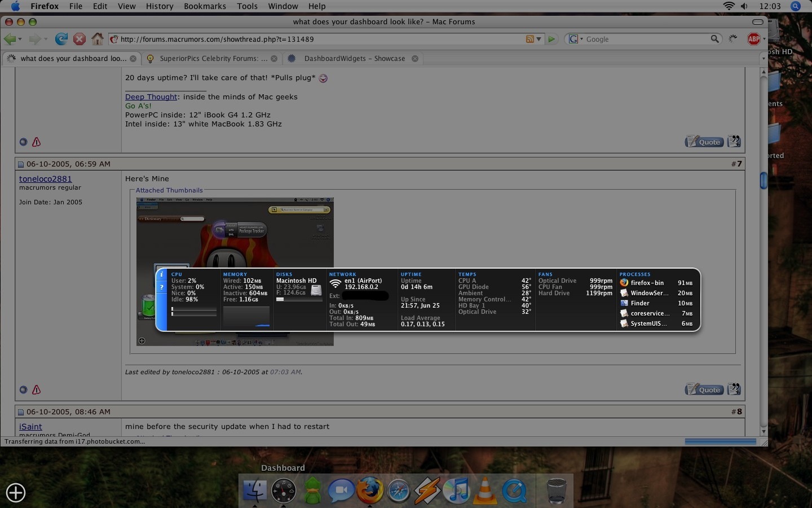This screenshot has width=812, height=508.
Task: Follow the Deep Thought signature link
Action: [x=151, y=97]
